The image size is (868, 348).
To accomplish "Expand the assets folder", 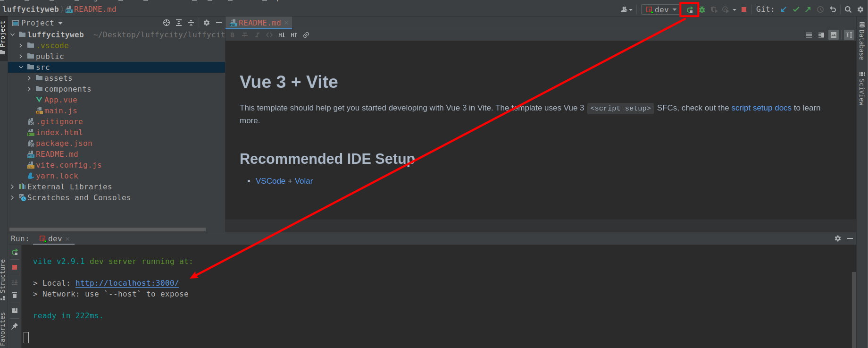I will point(29,78).
